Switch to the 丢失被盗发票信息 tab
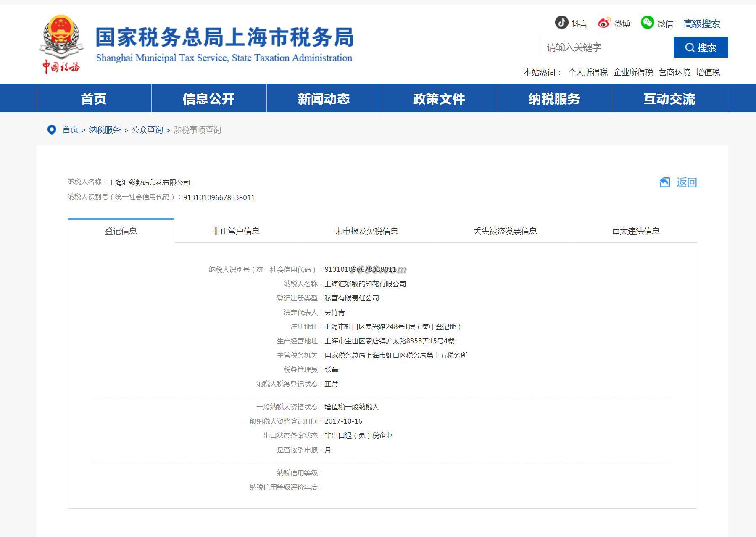 click(505, 231)
